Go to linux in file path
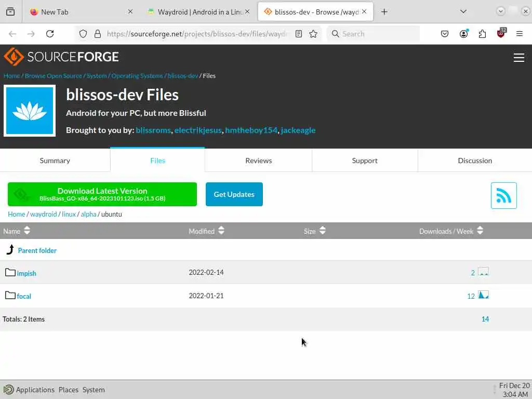The width and height of the screenshot is (532, 399). coord(69,214)
